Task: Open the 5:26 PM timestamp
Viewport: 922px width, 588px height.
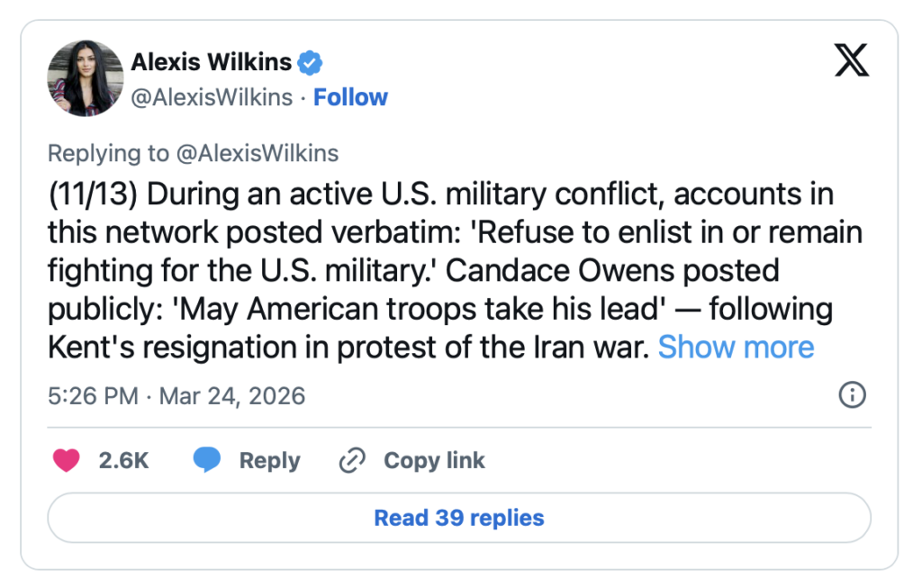Action: [x=94, y=395]
